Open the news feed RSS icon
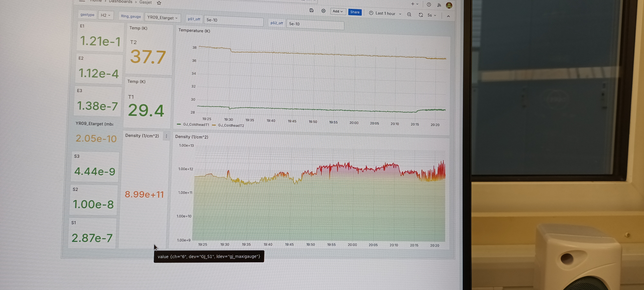 tap(439, 5)
